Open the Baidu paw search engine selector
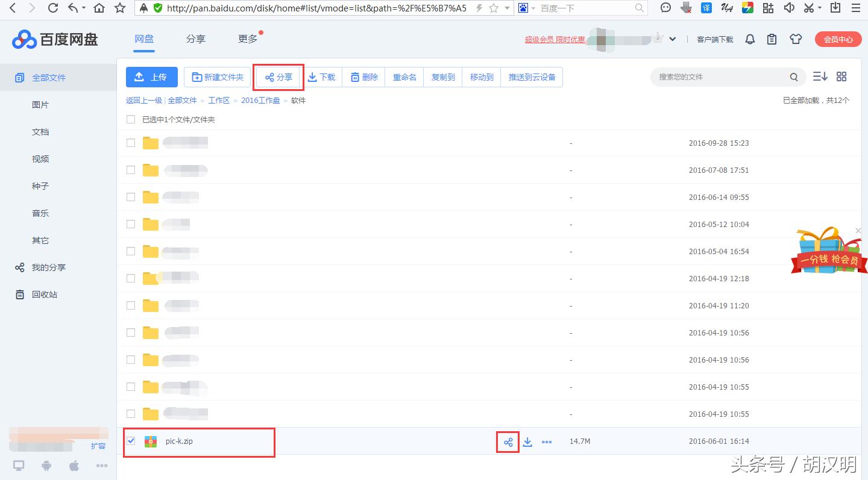 (x=523, y=8)
